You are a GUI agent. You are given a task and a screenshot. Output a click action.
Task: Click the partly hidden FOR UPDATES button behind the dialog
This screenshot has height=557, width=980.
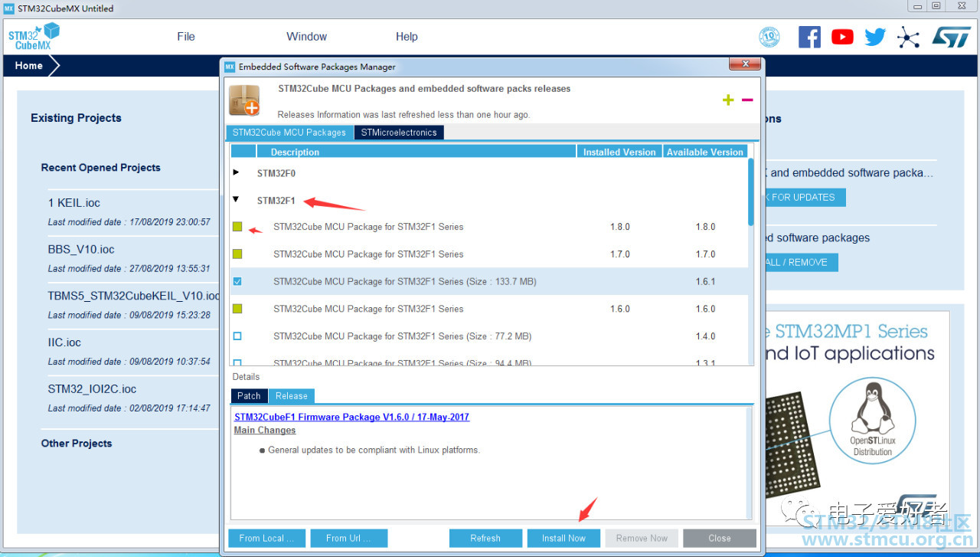click(x=804, y=197)
